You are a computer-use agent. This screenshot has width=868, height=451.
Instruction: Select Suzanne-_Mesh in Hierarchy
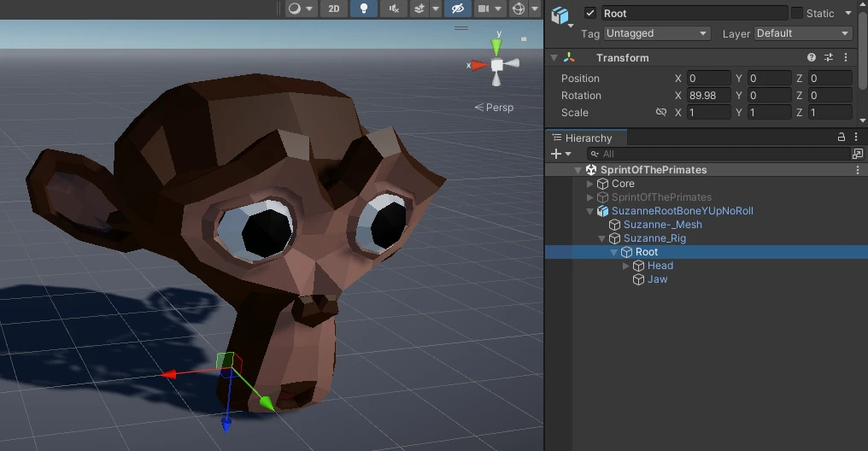pyautogui.click(x=663, y=225)
